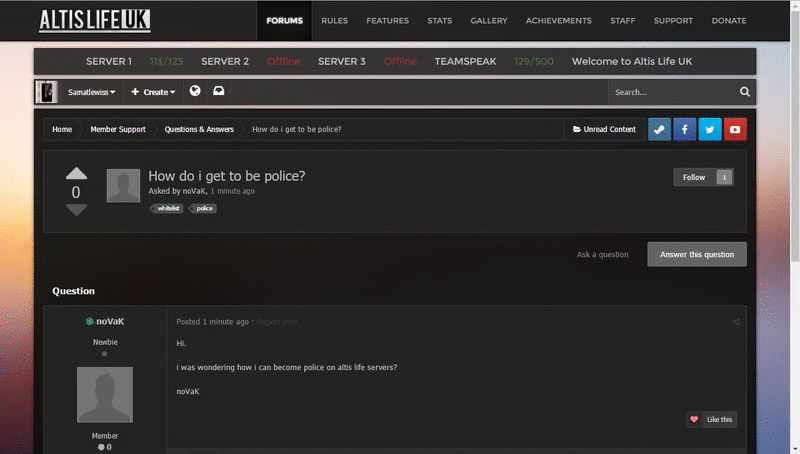Click the Server 2 Offline status
This screenshot has width=800, height=454.
[x=284, y=62]
